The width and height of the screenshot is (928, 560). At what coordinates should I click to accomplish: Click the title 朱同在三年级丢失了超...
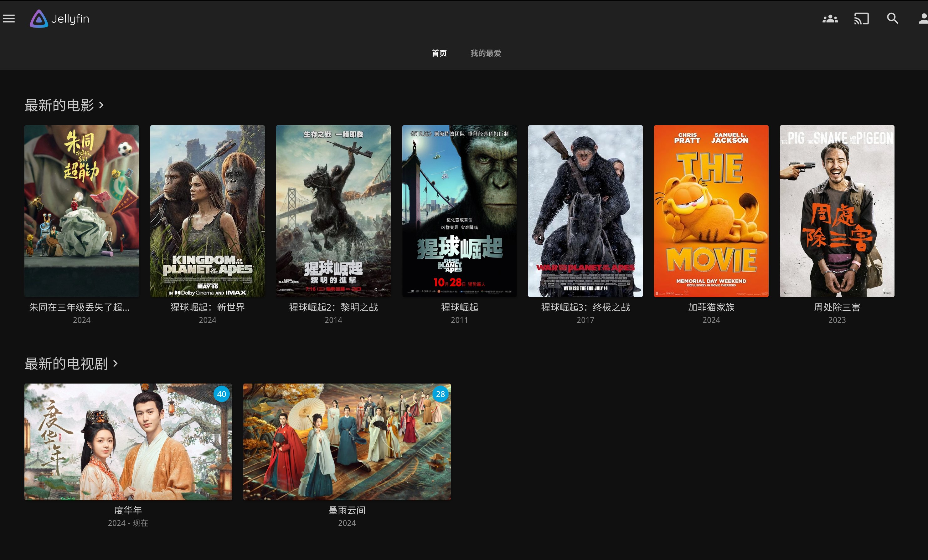(x=80, y=307)
